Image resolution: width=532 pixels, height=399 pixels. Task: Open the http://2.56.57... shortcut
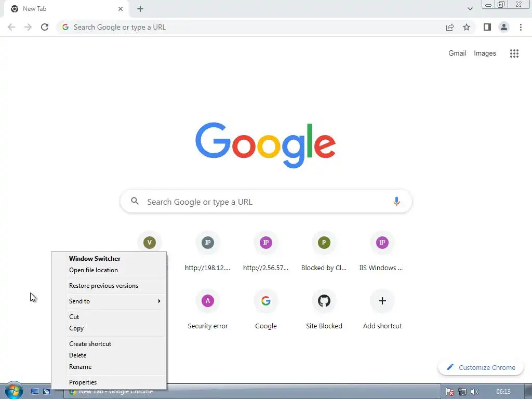[x=266, y=252]
